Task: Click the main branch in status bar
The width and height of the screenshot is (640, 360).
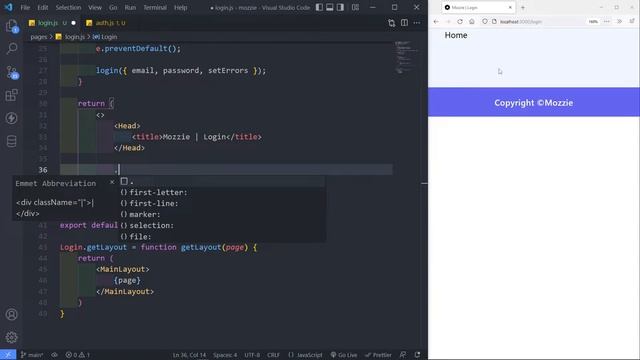Action: click(32, 355)
